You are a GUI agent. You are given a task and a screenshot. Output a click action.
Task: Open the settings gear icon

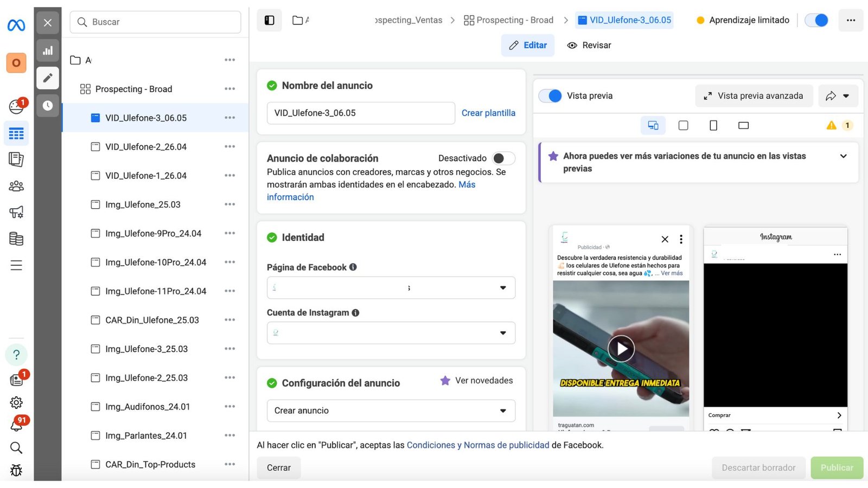[x=16, y=402]
